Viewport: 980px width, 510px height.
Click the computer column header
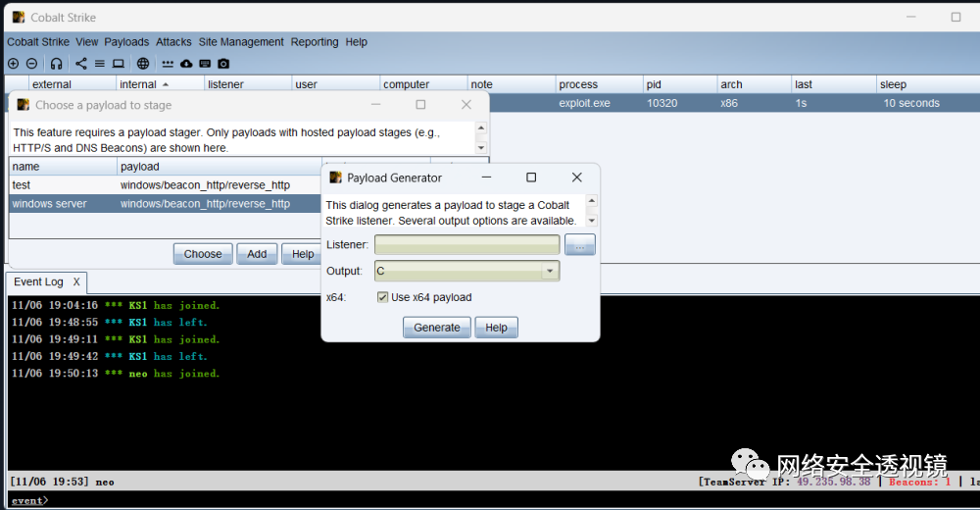423,83
